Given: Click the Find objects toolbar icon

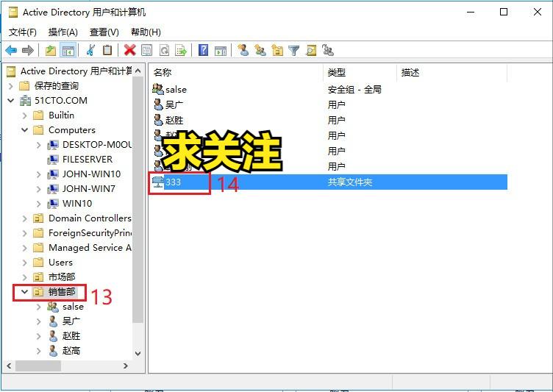Looking at the screenshot, I should click(x=311, y=51).
